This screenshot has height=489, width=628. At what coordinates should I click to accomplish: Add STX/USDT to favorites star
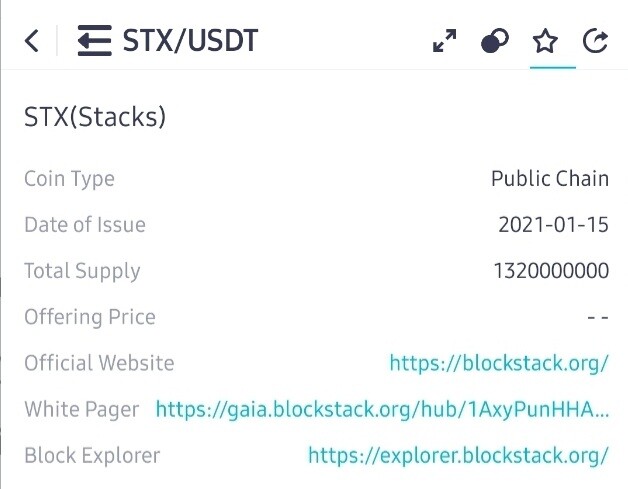click(x=545, y=41)
